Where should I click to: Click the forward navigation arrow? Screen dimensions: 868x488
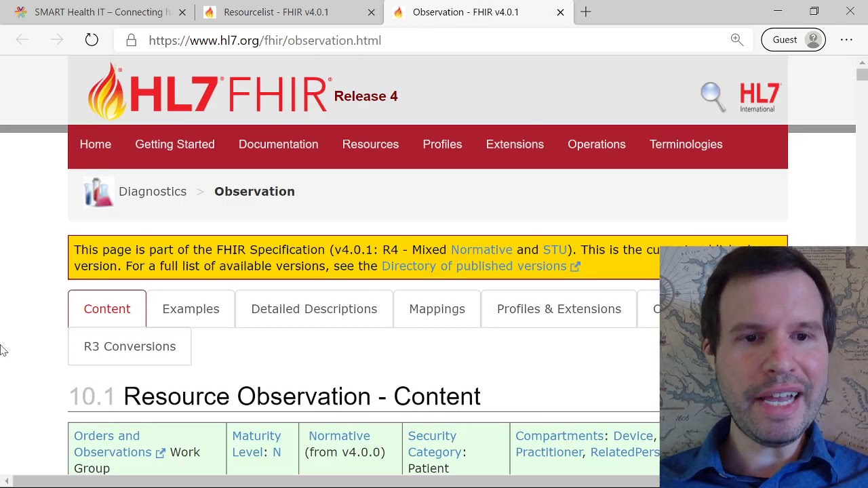click(57, 40)
